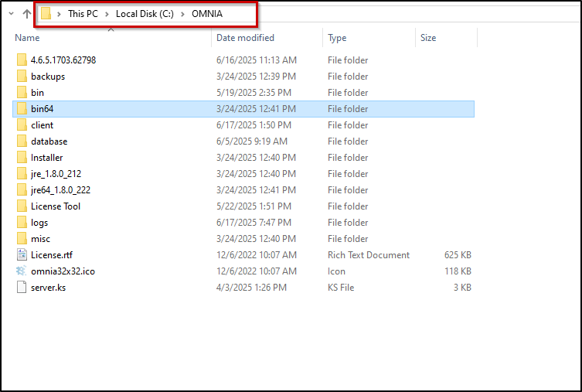Image resolution: width=582 pixels, height=392 pixels.
Task: Click the date '6/5/2025 9:19 AM'
Action: pos(252,141)
